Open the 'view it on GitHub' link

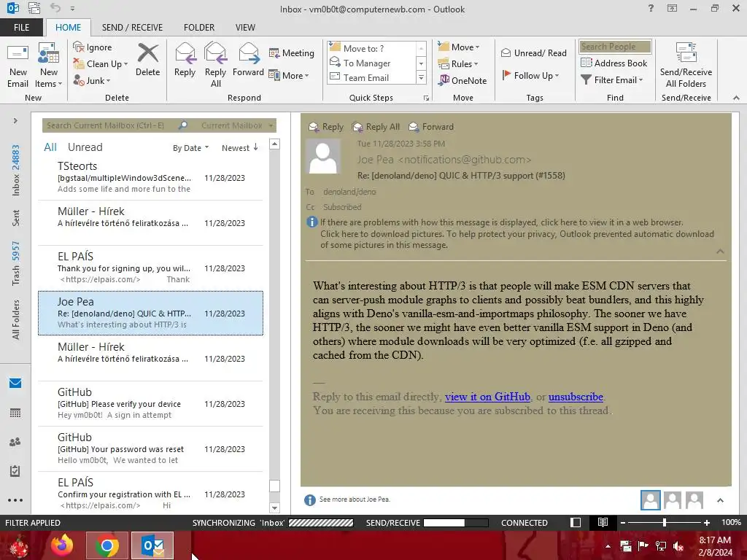pyautogui.click(x=487, y=397)
